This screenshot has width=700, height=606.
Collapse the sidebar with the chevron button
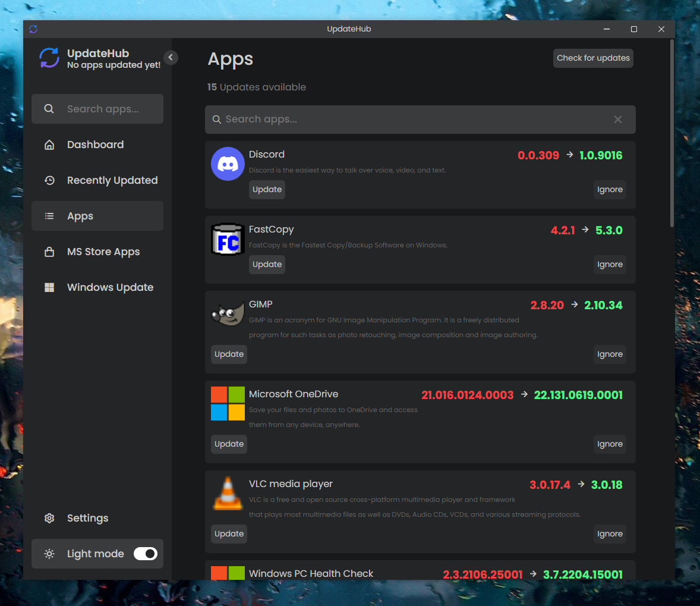click(x=171, y=57)
